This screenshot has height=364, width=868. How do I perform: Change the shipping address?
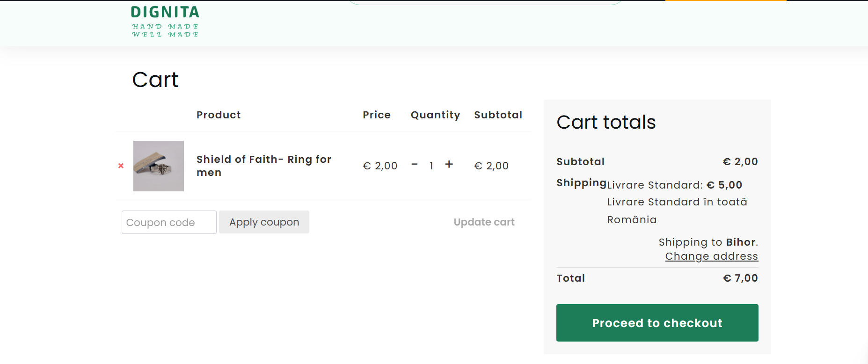coord(711,256)
